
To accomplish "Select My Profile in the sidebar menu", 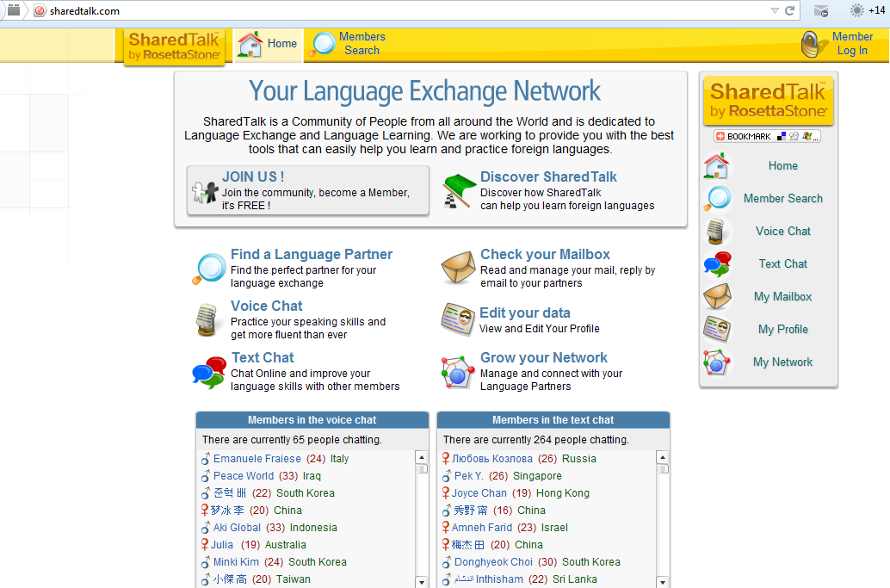I will [782, 329].
